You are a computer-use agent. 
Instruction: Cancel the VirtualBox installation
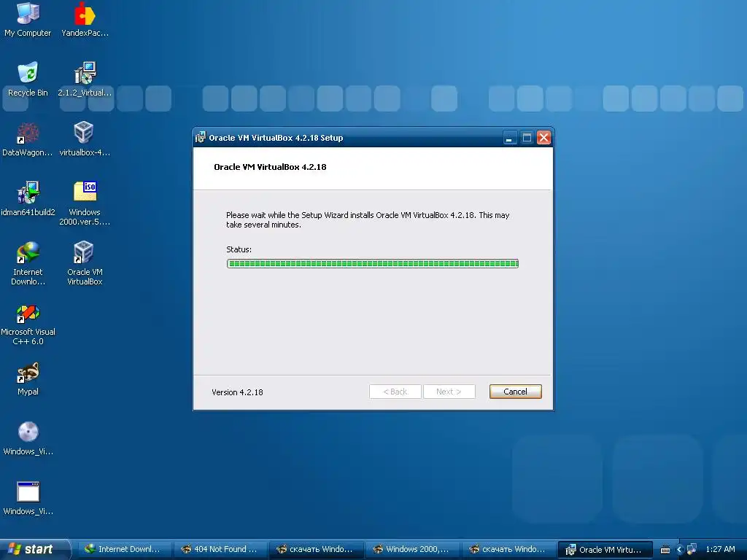[x=516, y=392]
